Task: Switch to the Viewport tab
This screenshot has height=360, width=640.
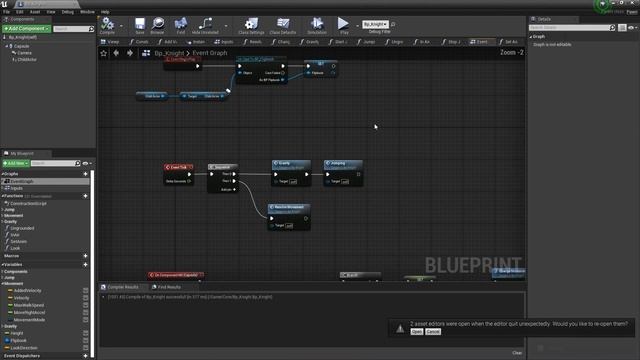Action: coord(110,42)
